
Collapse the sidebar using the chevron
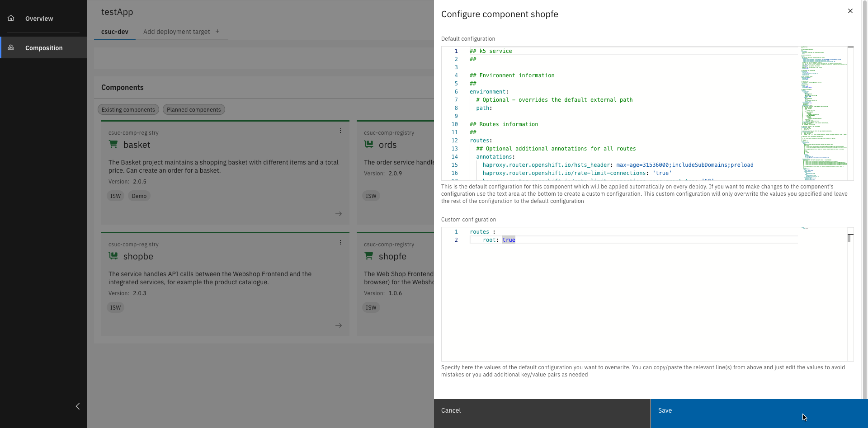(77, 406)
